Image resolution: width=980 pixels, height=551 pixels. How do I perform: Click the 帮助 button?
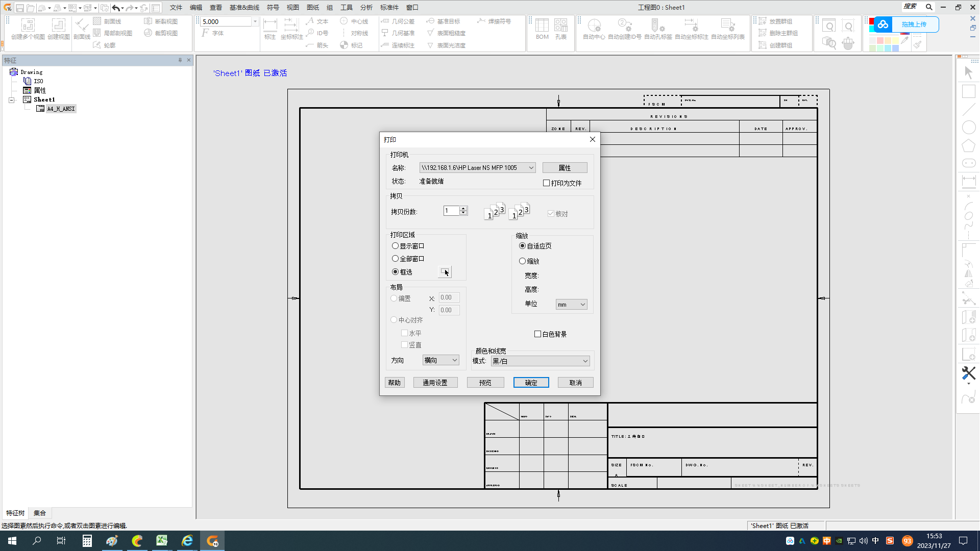[395, 383]
